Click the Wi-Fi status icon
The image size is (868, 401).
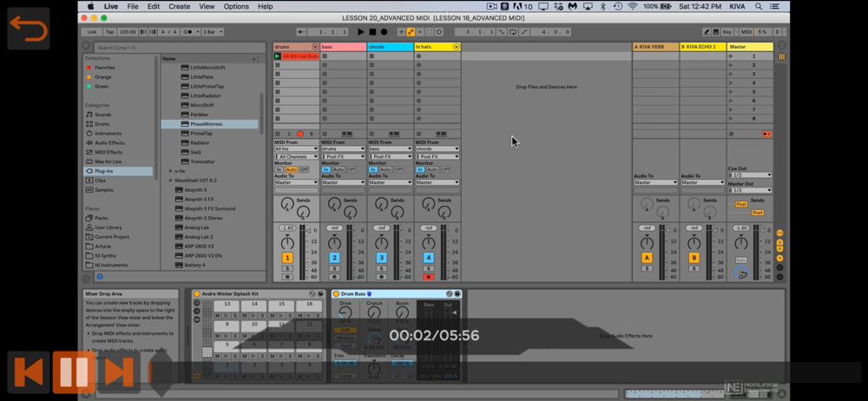[633, 6]
